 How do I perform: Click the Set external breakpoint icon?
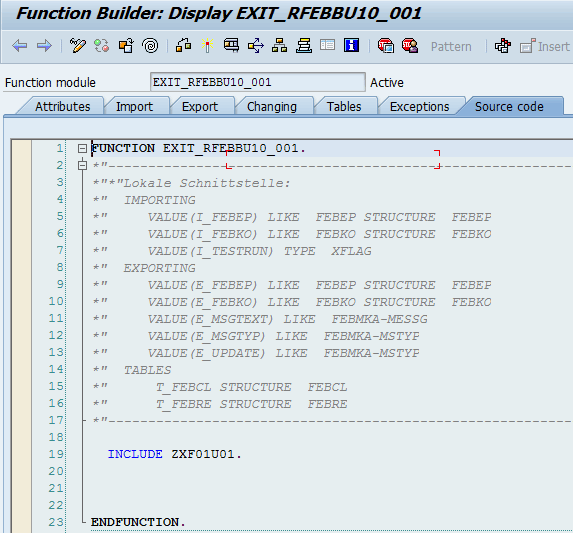click(x=410, y=46)
